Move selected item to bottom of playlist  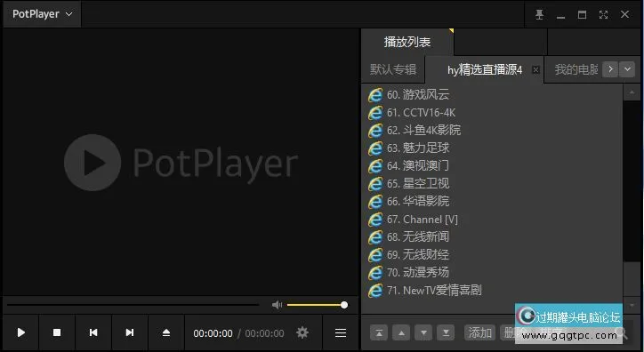point(446,332)
